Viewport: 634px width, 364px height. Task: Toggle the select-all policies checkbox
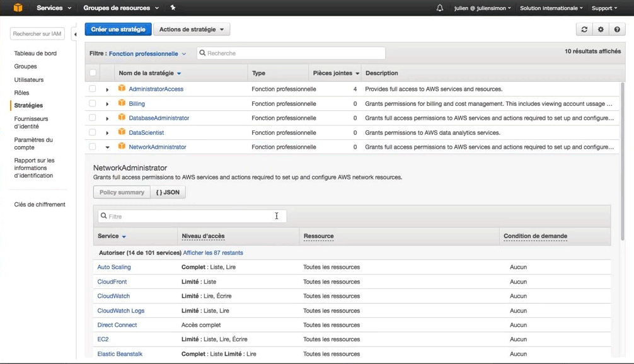point(93,72)
